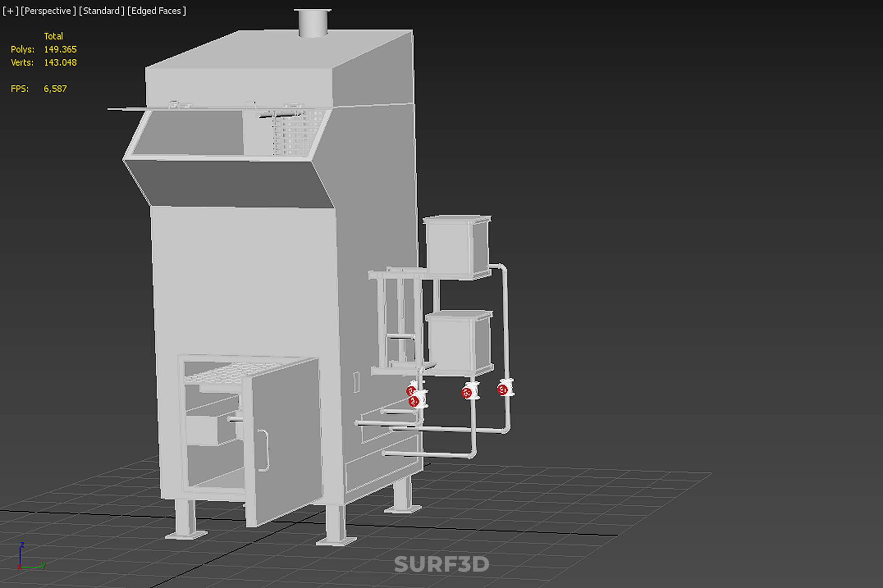Image resolution: width=883 pixels, height=588 pixels.
Task: Select the front right support leg
Action: (336, 525)
